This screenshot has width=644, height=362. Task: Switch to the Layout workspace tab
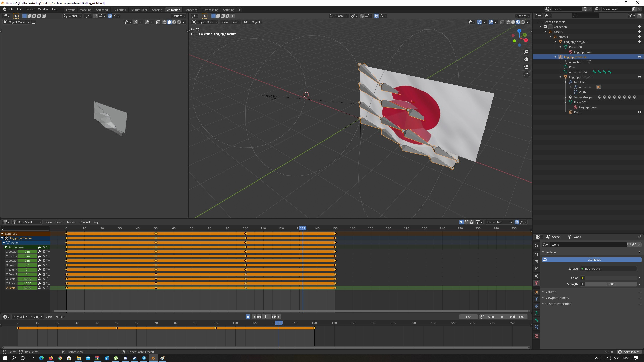tap(70, 10)
